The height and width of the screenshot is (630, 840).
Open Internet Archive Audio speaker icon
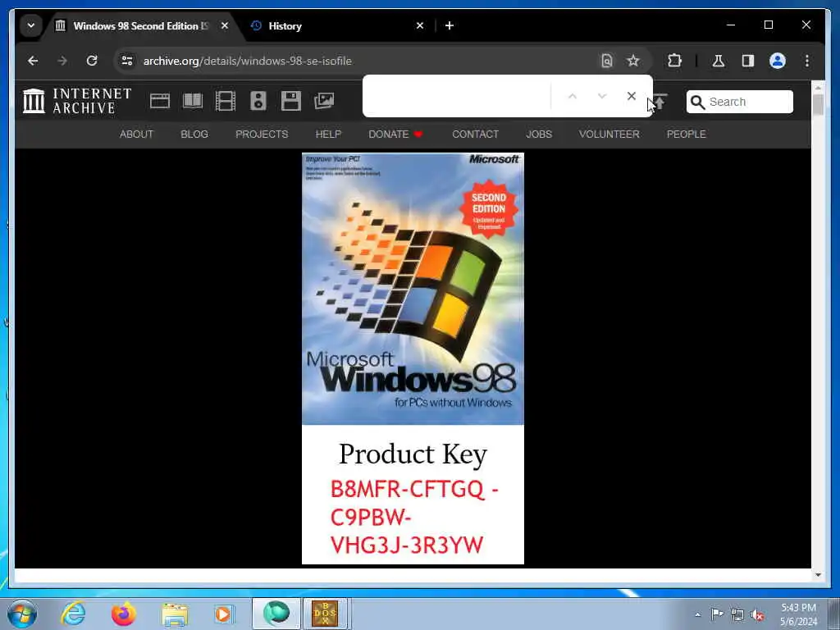point(258,101)
